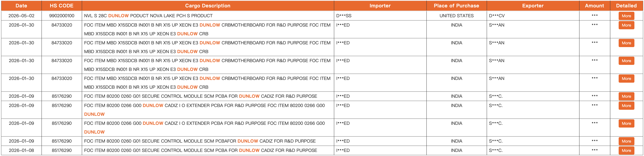Click UNITED STATES place of purchase cell

(x=457, y=16)
